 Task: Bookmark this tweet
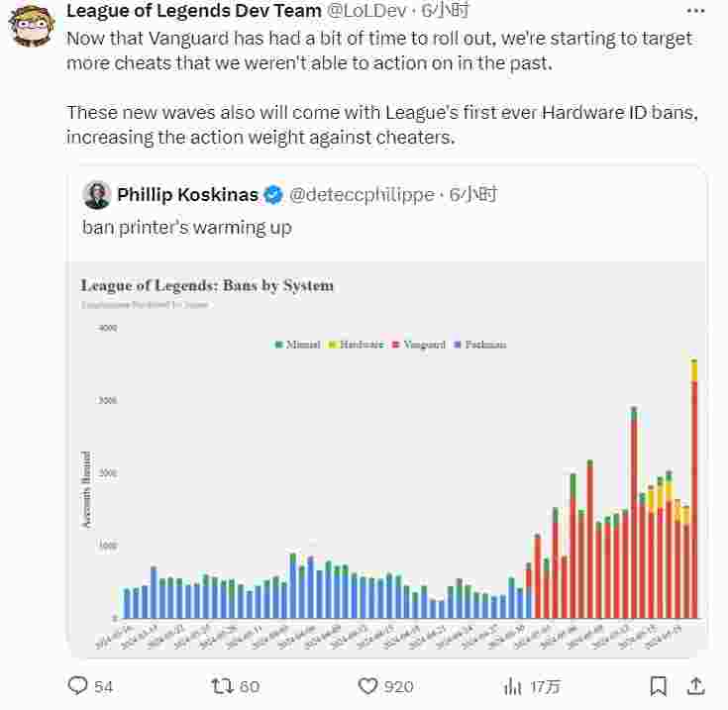[x=658, y=685]
